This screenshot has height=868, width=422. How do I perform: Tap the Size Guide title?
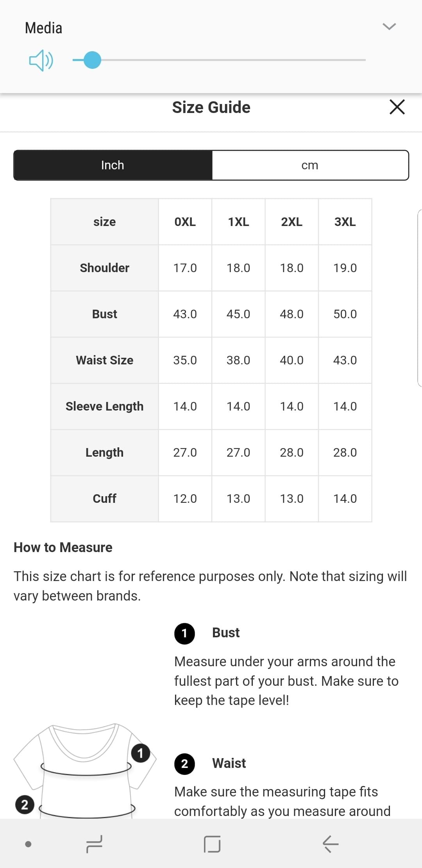click(211, 107)
